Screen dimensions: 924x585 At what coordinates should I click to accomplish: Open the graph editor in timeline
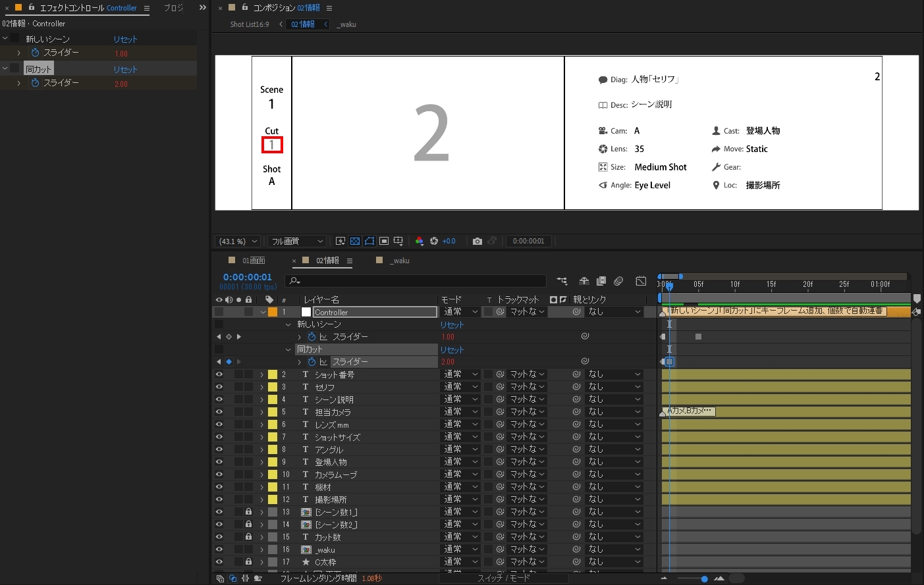[x=641, y=282]
